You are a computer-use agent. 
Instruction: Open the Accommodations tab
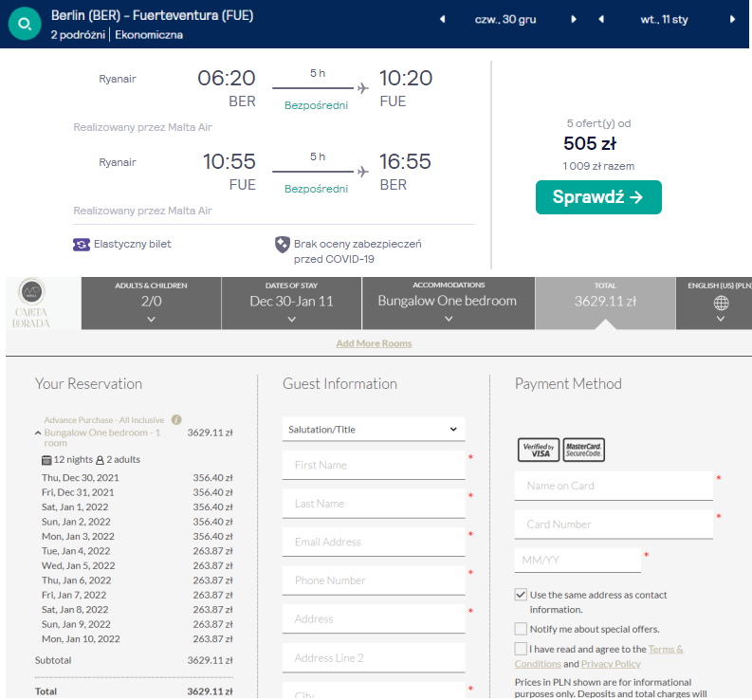[x=448, y=303]
